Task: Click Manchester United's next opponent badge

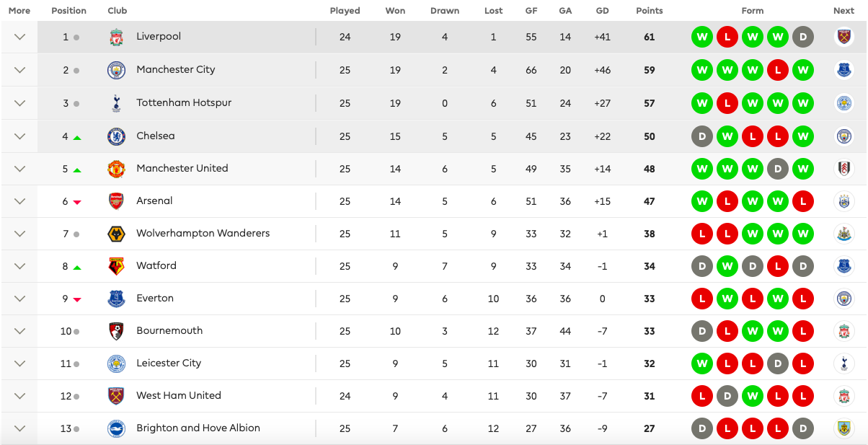Action: (x=843, y=169)
